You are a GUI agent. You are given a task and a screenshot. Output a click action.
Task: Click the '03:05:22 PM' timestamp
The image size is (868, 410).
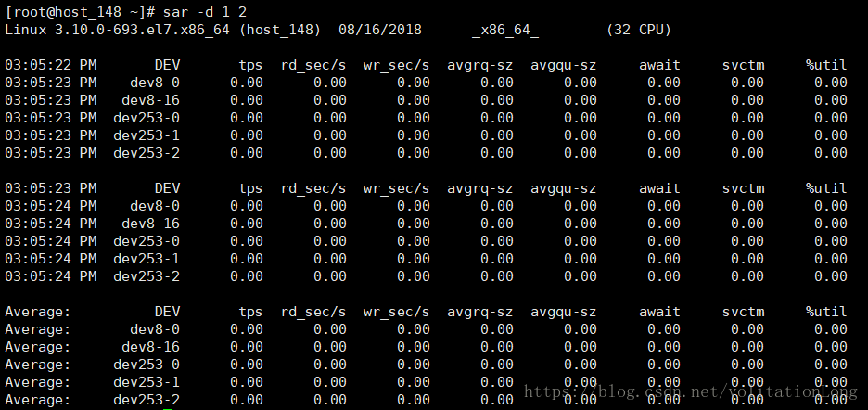(x=51, y=65)
